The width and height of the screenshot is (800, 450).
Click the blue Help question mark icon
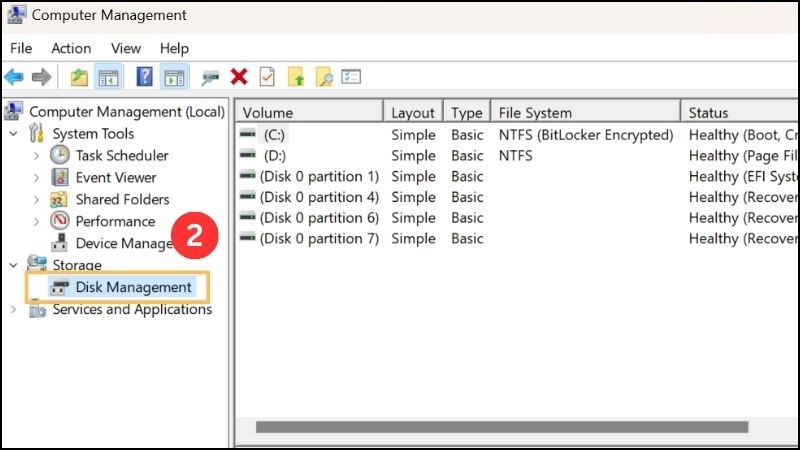[145, 77]
